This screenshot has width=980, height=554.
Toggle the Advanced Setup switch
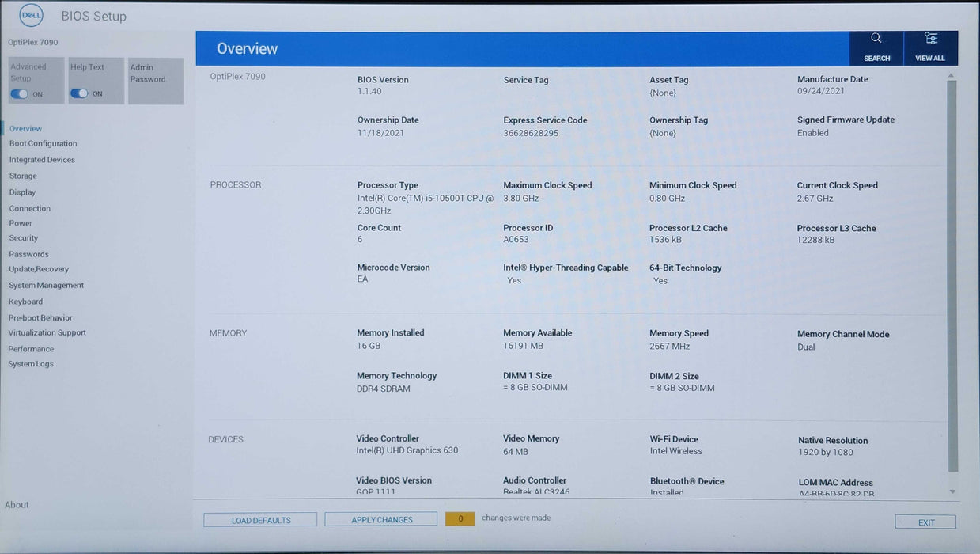pyautogui.click(x=19, y=94)
